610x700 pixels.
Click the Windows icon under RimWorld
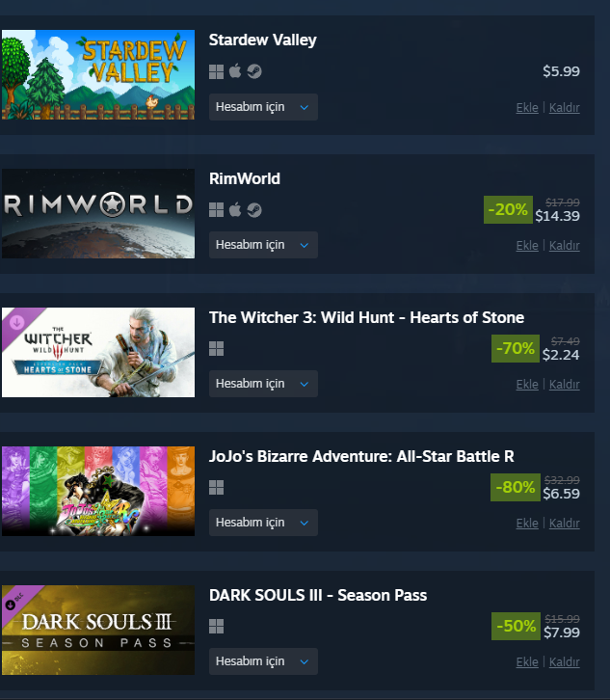217,210
